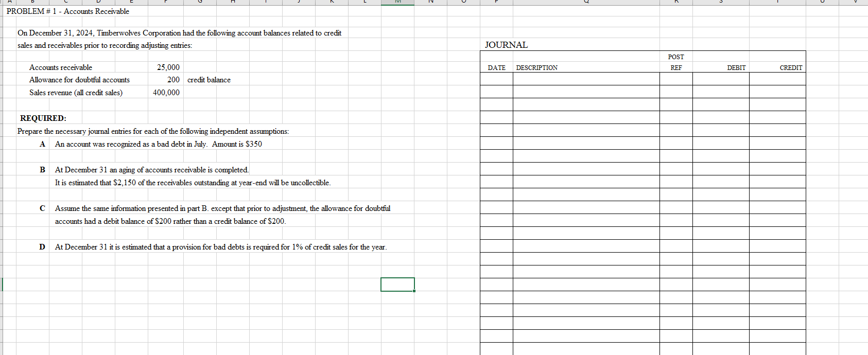Select the 'Sales revenue (all credit sales)' label
Viewport: 868px width, 355px height.
pyautogui.click(x=76, y=93)
